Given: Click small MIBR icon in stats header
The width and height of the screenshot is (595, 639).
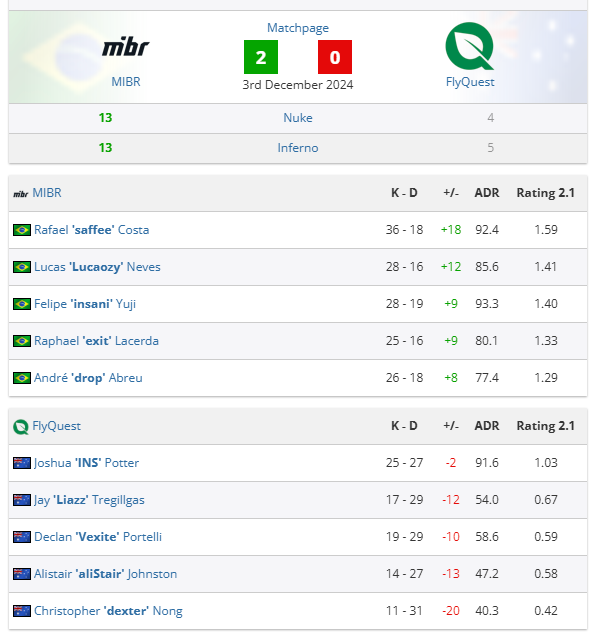Looking at the screenshot, I should pos(21,194).
